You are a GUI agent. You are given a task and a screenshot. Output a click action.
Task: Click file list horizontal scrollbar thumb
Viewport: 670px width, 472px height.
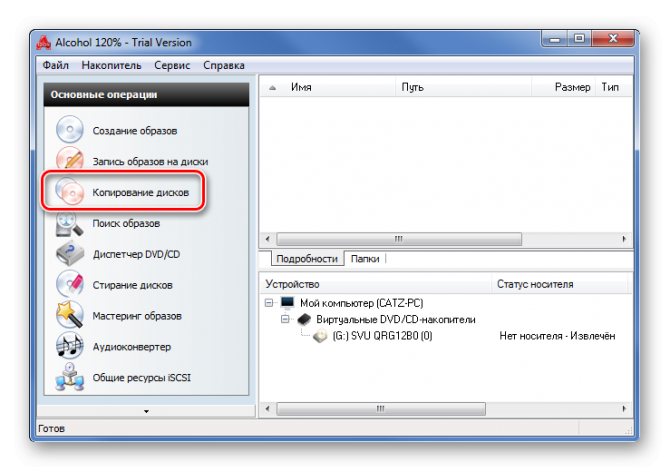point(399,239)
